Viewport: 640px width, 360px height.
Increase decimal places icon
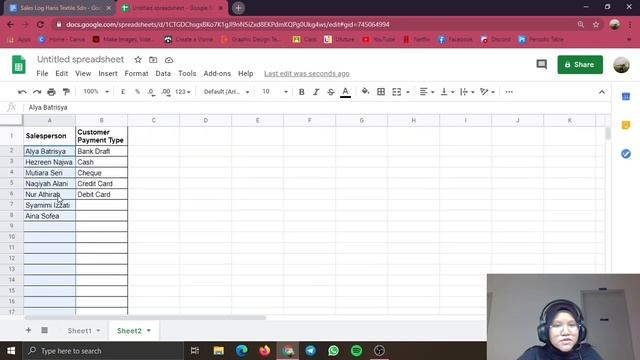[x=166, y=92]
